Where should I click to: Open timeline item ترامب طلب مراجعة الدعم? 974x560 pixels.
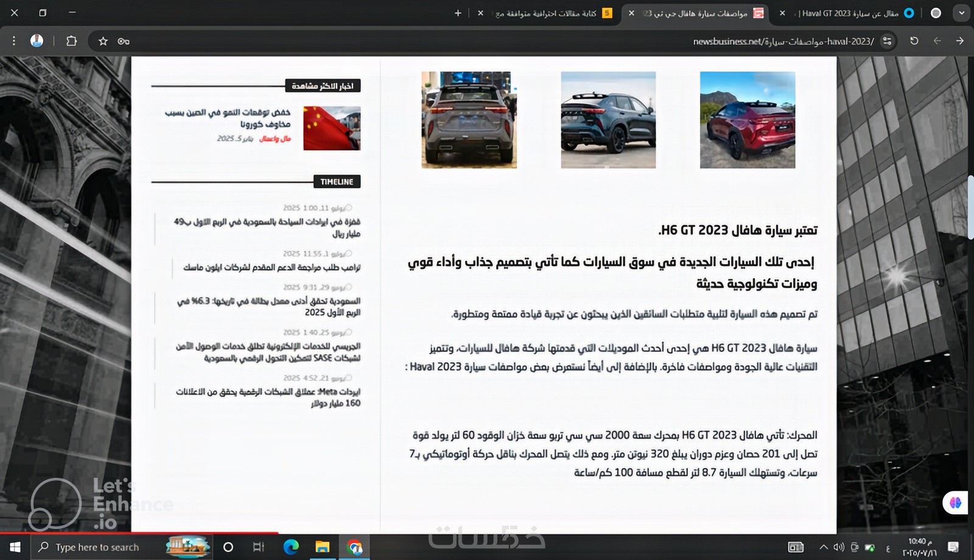(272, 267)
